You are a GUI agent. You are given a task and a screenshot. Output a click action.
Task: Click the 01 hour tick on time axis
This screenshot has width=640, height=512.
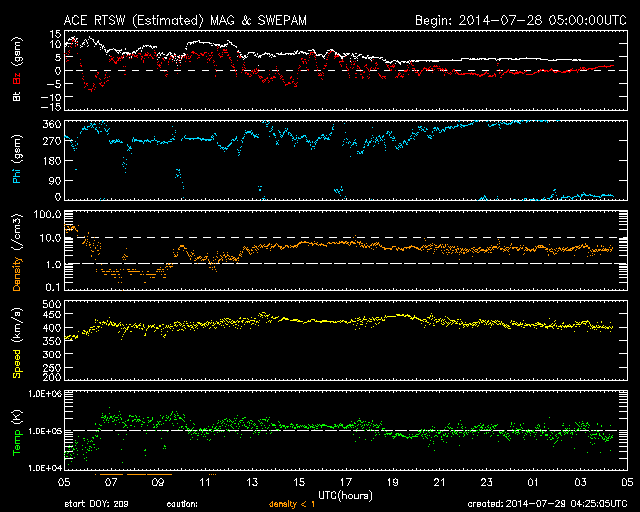[x=532, y=482]
